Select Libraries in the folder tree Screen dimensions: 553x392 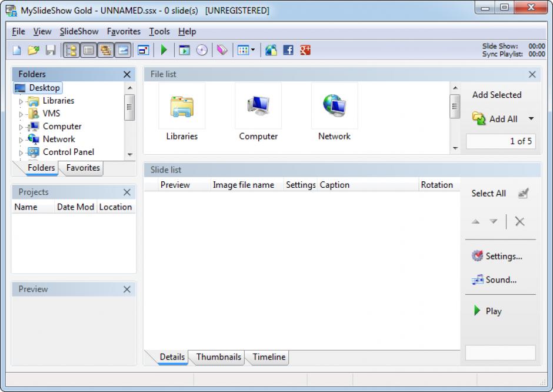coord(58,101)
